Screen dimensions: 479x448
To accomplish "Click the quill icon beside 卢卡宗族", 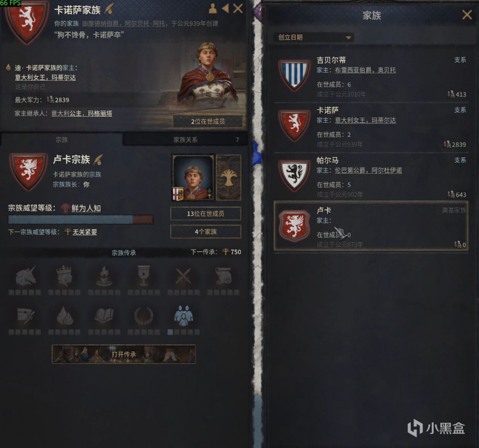I will [98, 160].
